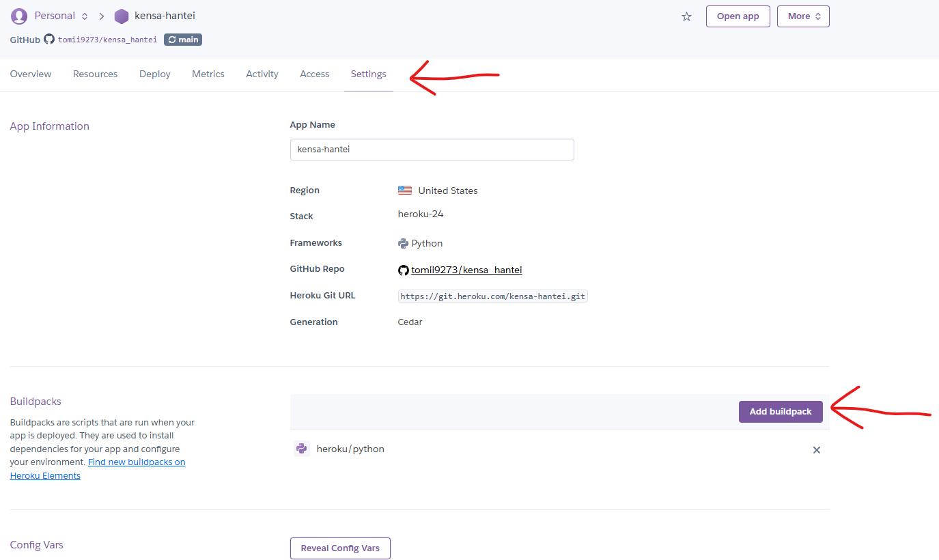The width and height of the screenshot is (939, 560).
Task: Go to the Access tab
Action: 315,74
